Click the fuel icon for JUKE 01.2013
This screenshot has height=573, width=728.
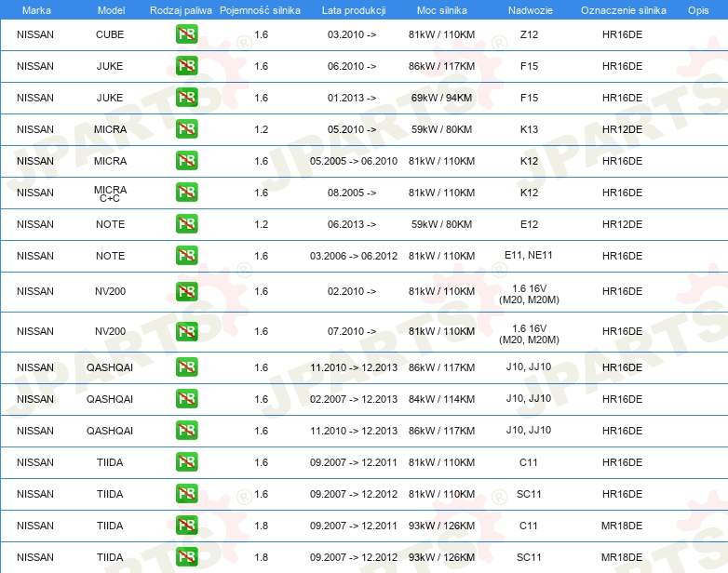[186, 98]
